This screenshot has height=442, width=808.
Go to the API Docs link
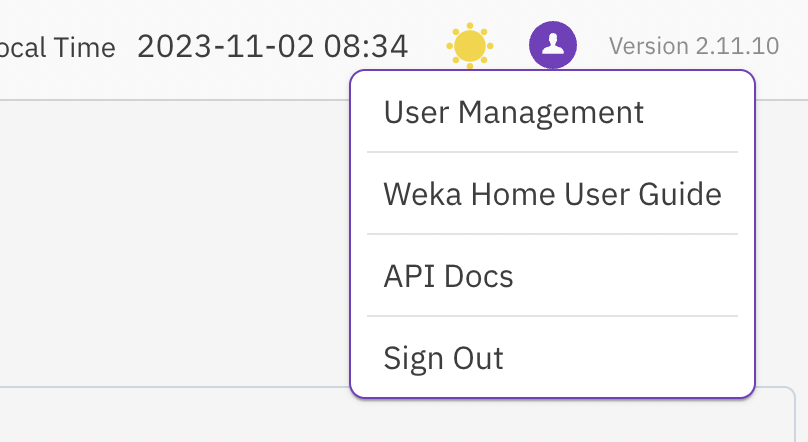pyautogui.click(x=448, y=276)
